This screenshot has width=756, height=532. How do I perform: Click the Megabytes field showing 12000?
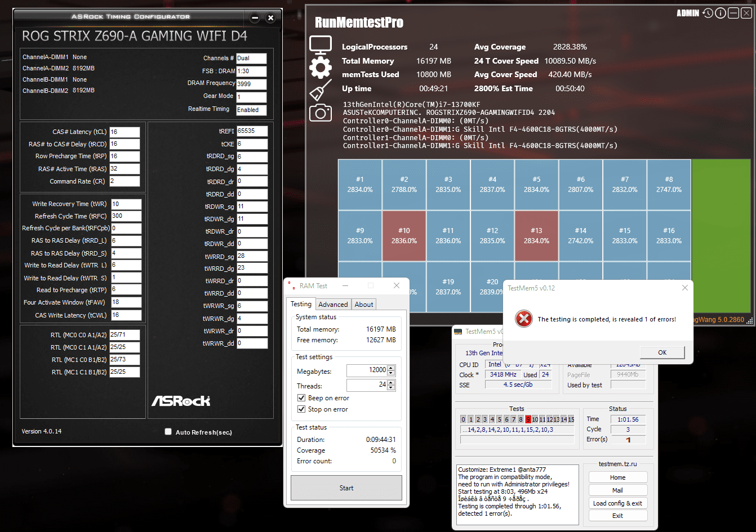coord(367,370)
